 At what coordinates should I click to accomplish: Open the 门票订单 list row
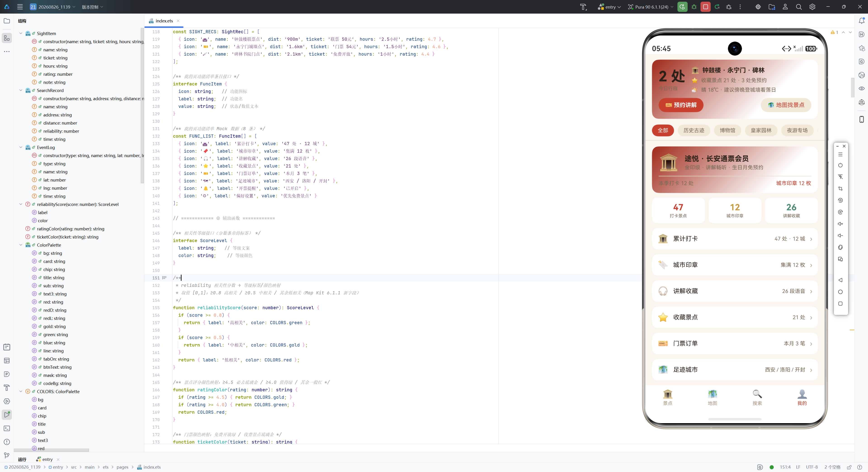point(735,344)
